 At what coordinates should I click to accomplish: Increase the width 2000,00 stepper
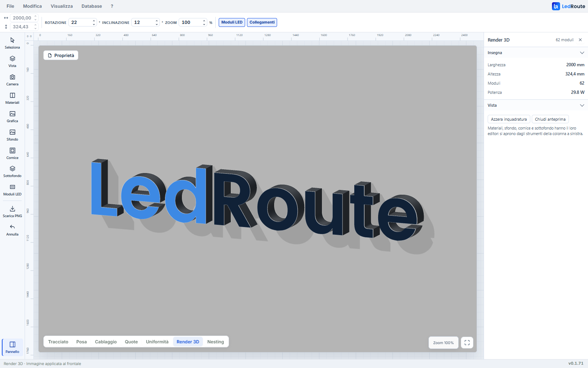[36, 16]
